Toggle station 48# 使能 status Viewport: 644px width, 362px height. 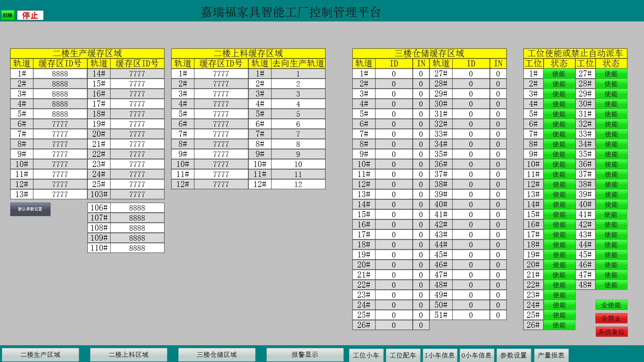click(611, 285)
